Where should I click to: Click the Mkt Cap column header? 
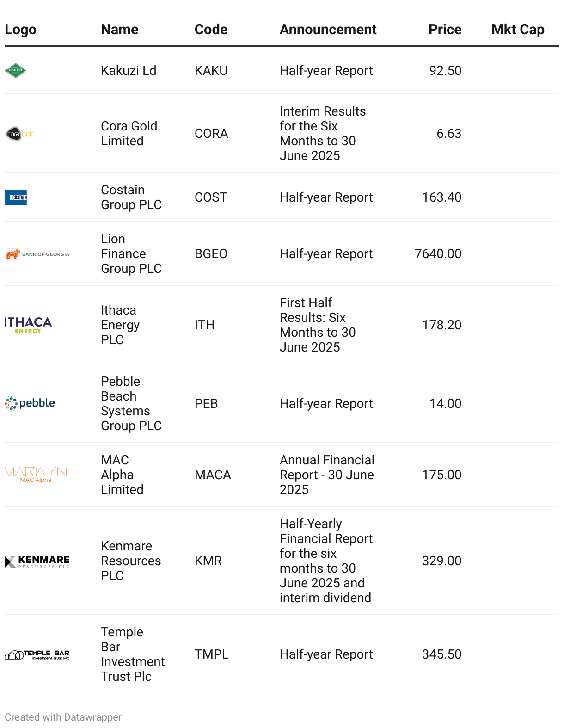pos(518,30)
